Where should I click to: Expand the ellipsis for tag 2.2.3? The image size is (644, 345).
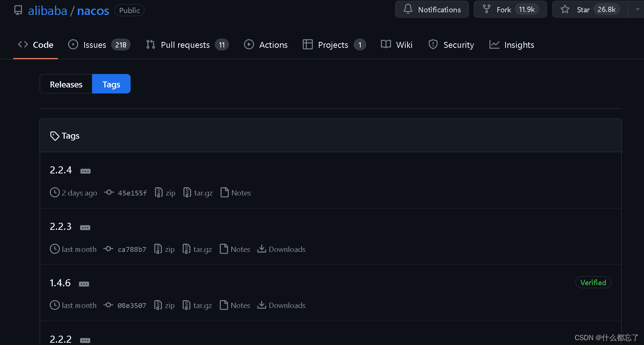(x=85, y=228)
